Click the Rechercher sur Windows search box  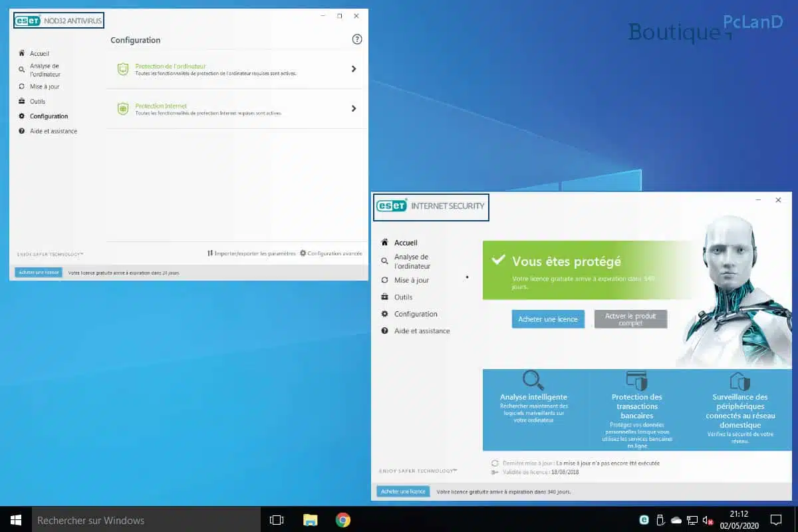point(146,519)
